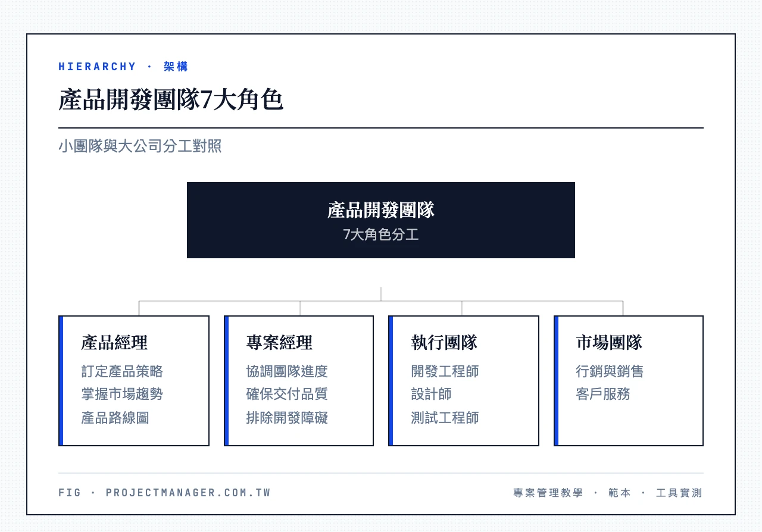The height and width of the screenshot is (532, 762).
Task: Click the 範本 footer label
Action: (619, 493)
